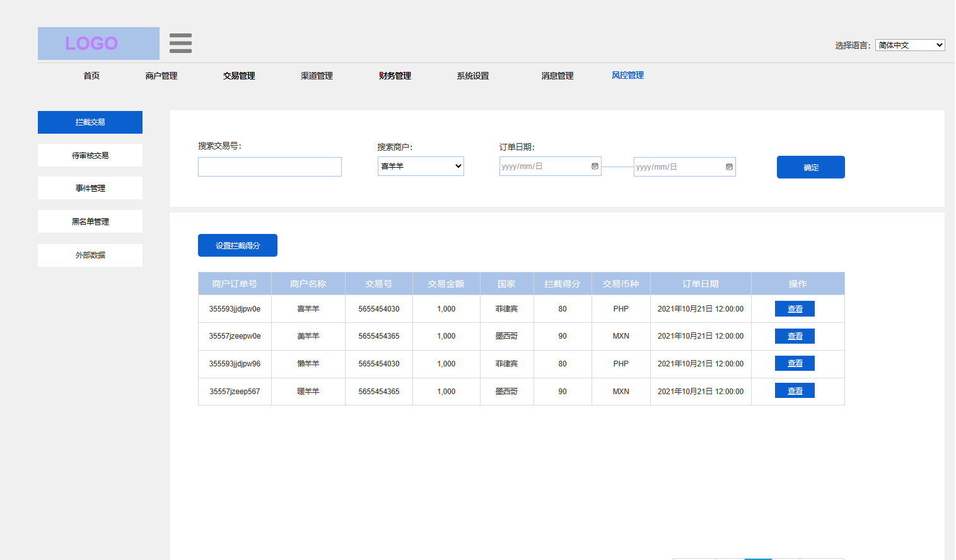
Task: Click order number 355593jjdjpw96 cell
Action: coord(235,364)
